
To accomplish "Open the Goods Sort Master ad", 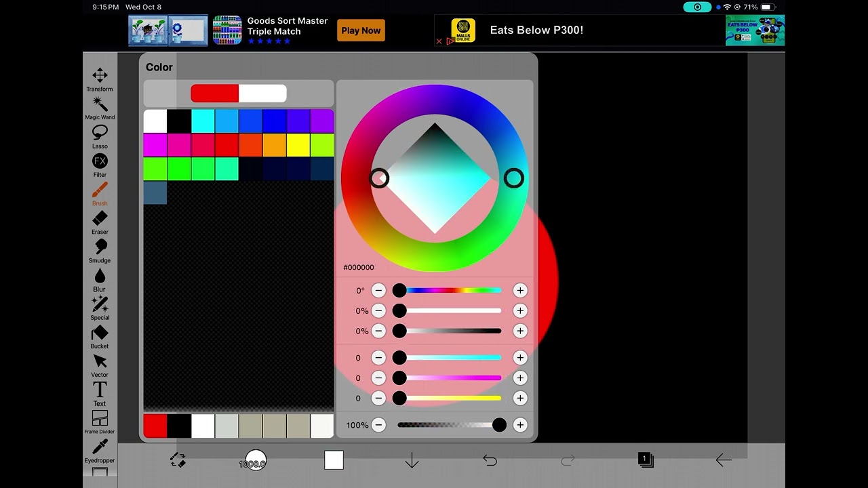I will click(x=288, y=26).
